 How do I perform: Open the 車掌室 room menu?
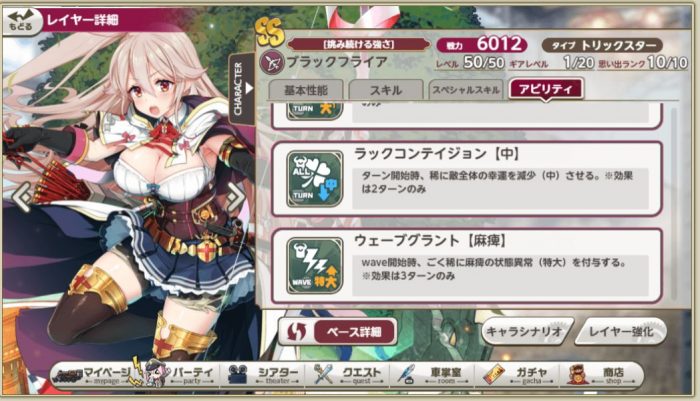point(434,375)
